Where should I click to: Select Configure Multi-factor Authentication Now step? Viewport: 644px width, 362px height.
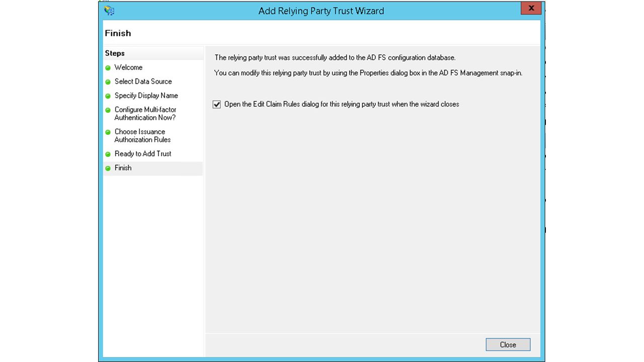(145, 114)
